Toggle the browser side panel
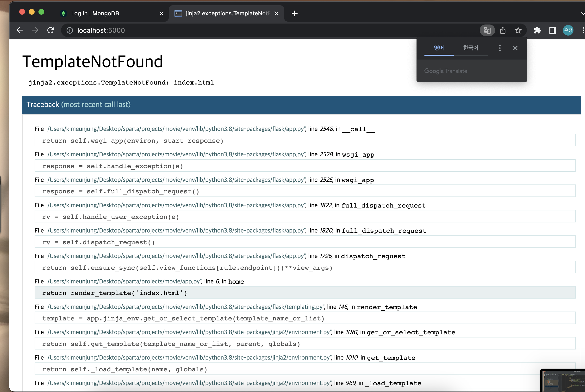This screenshot has width=585, height=392. coord(553,30)
